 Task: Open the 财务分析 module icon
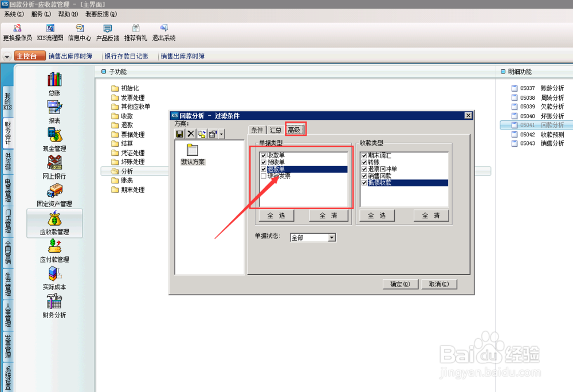click(54, 306)
